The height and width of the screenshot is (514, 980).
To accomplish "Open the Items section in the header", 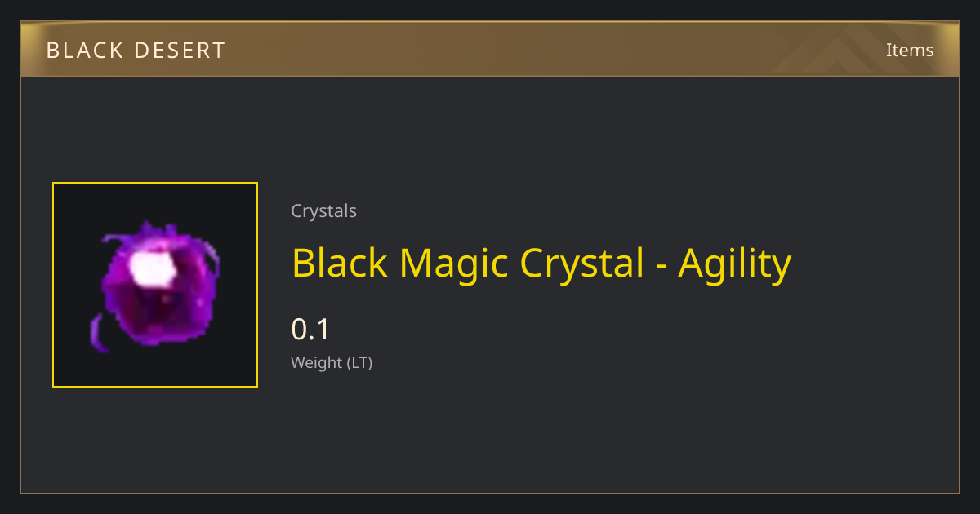I will click(910, 50).
